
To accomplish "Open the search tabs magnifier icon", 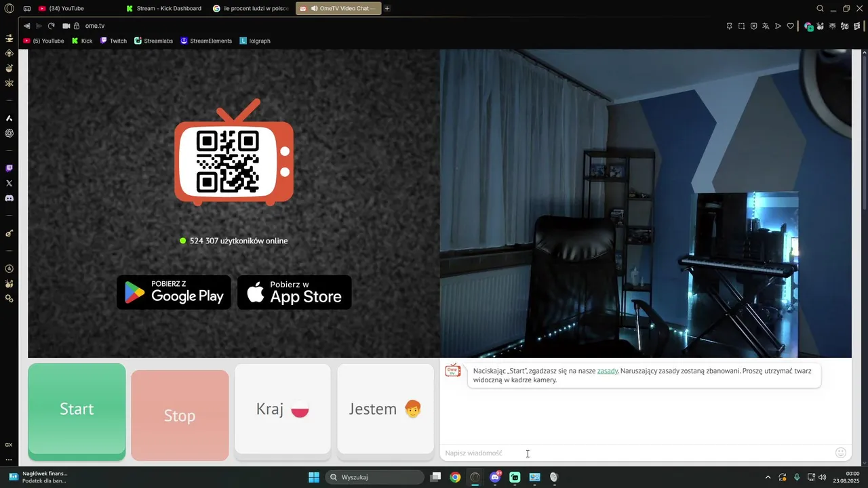I will pyautogui.click(x=820, y=9).
